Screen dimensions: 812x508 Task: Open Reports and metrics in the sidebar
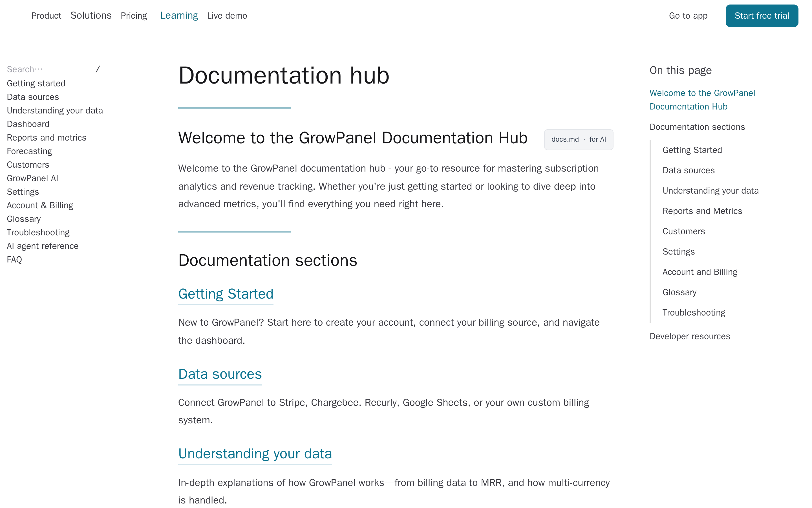[x=47, y=138]
